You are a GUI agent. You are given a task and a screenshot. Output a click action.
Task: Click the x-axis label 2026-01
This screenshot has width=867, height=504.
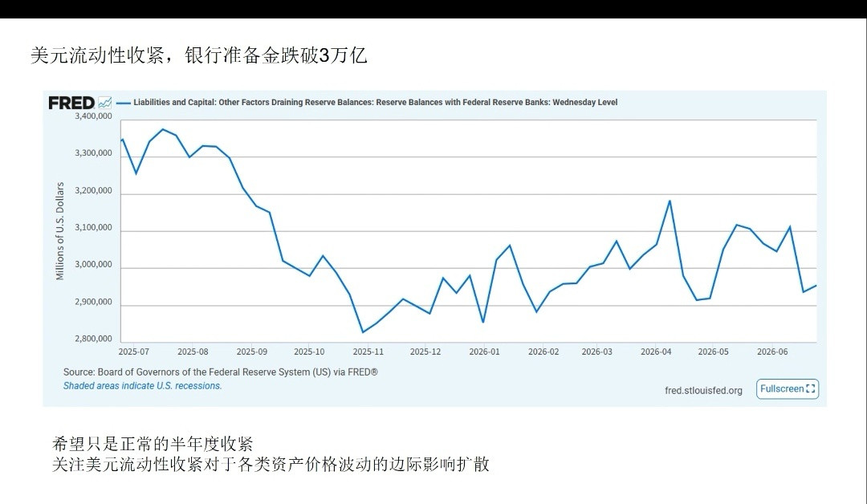point(484,352)
